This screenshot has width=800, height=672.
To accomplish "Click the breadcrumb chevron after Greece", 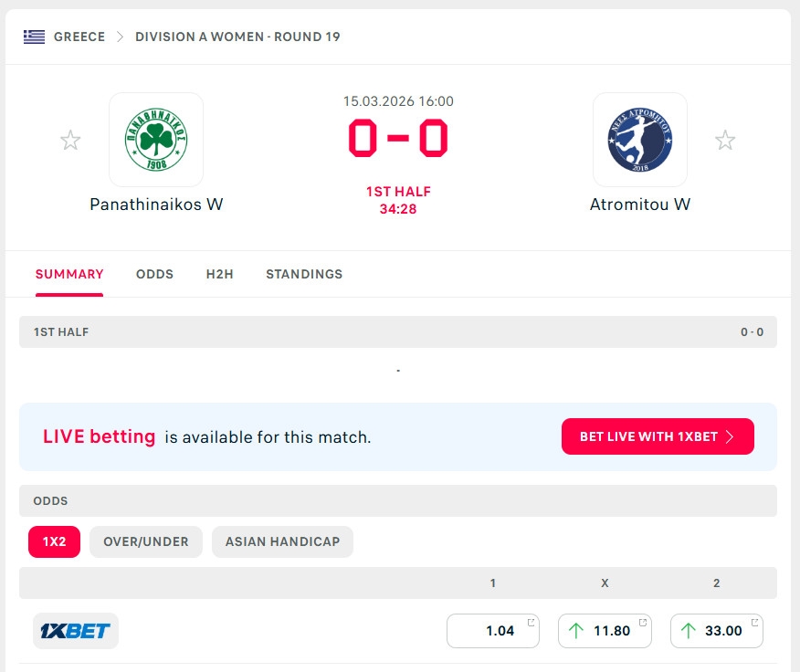I will [121, 37].
